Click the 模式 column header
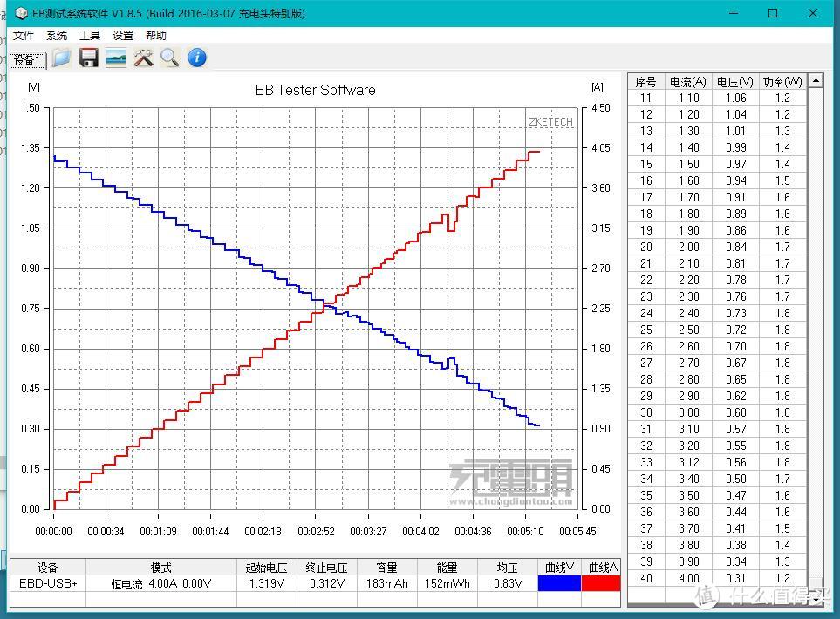 pyautogui.click(x=161, y=567)
